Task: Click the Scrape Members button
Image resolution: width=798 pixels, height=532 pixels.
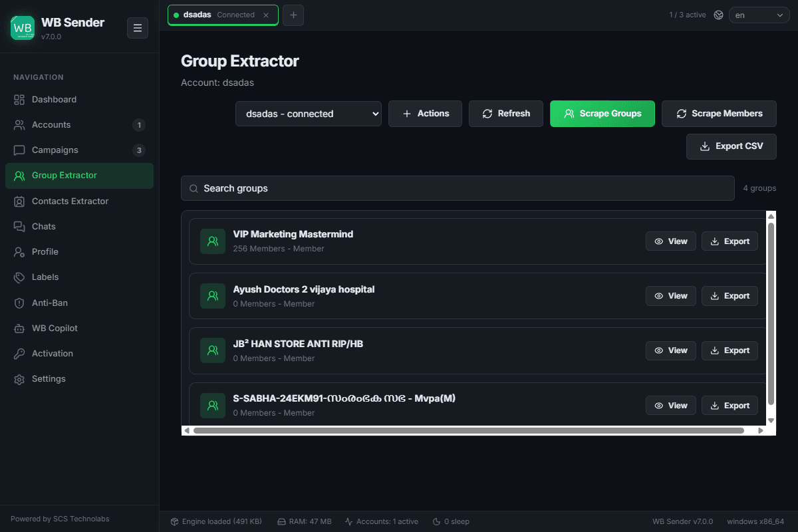Action: click(x=719, y=114)
